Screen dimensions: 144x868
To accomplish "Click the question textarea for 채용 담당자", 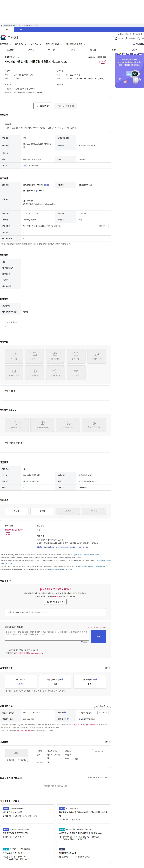I will [47, 635].
